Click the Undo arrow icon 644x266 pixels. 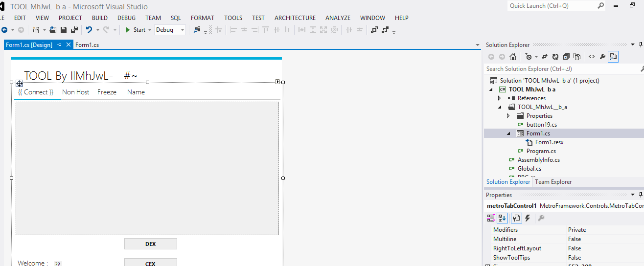89,30
